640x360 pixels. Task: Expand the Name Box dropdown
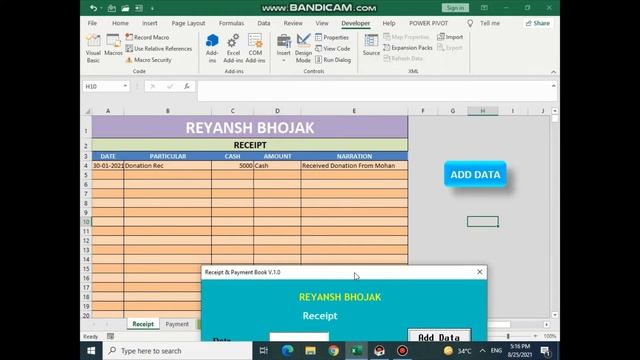click(125, 86)
